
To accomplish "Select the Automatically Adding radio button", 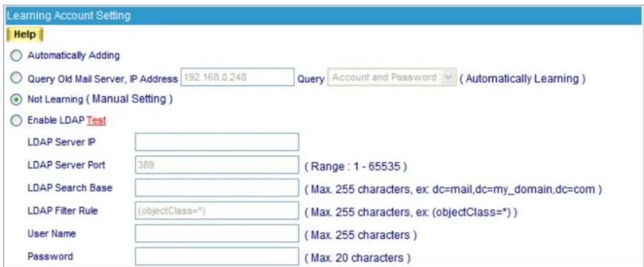I will click(15, 56).
